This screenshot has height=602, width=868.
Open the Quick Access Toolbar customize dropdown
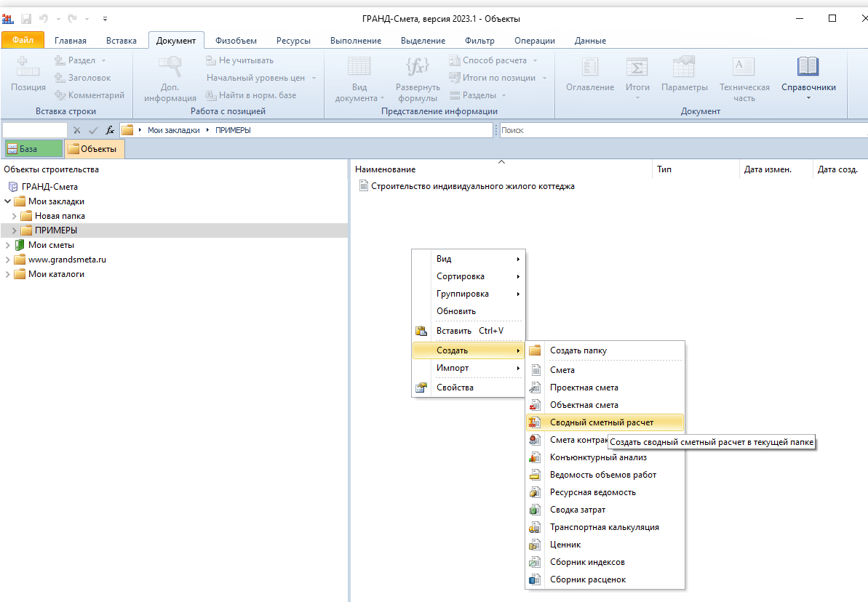[x=105, y=19]
